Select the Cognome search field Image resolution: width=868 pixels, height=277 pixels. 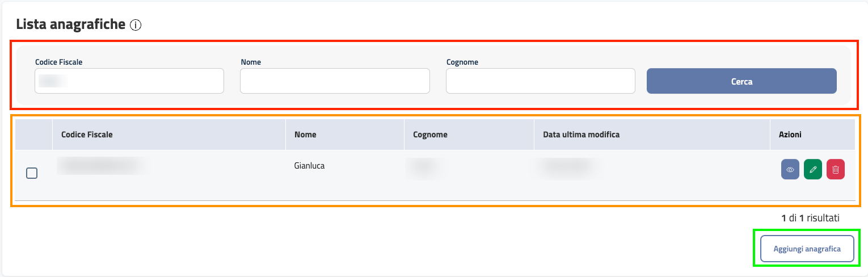540,81
